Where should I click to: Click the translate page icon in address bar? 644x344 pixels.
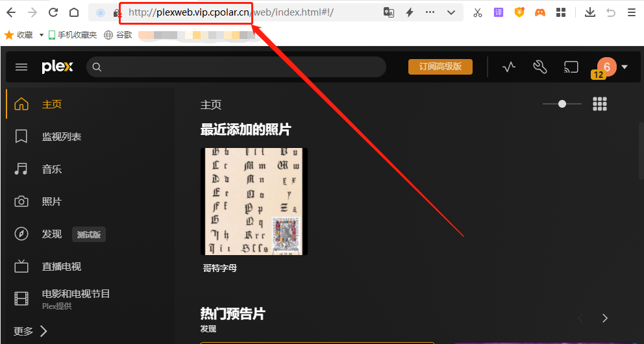tap(388, 12)
